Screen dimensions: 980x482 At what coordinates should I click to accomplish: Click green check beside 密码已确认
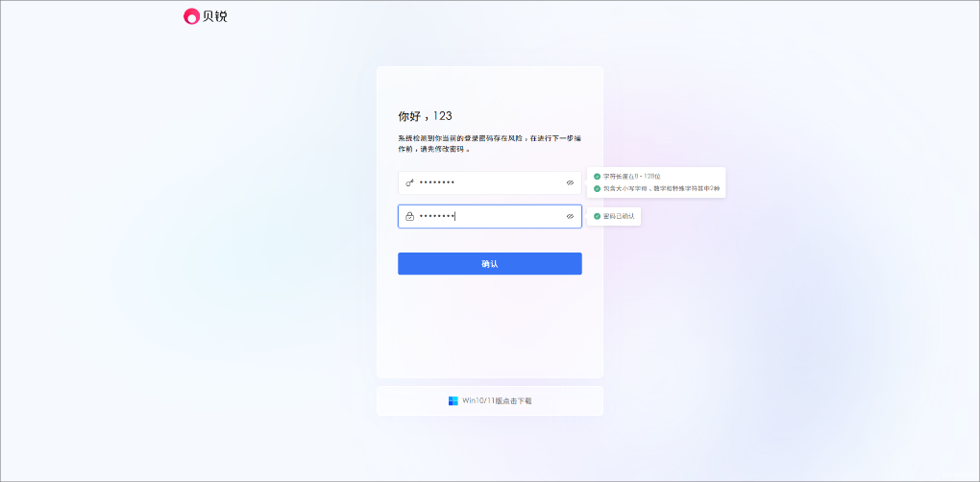(x=597, y=216)
